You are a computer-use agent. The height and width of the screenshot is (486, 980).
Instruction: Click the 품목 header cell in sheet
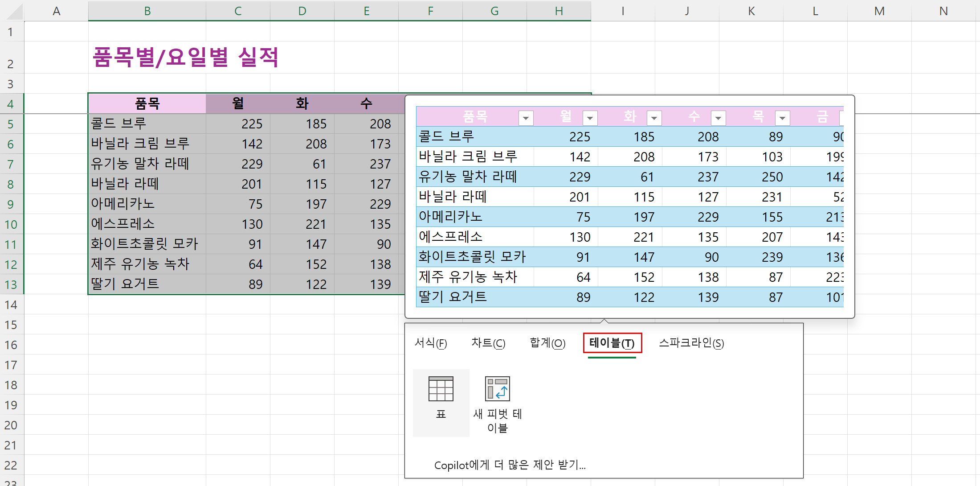tap(147, 104)
